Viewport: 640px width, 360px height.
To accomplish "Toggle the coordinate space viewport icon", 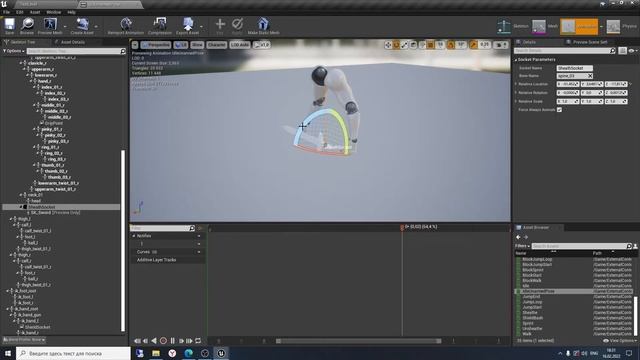I will tap(413, 45).
